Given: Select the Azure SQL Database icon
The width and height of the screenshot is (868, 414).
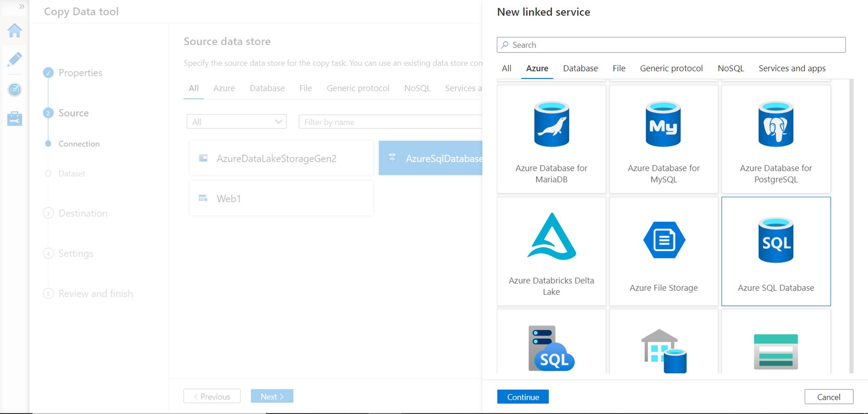Looking at the screenshot, I should pyautogui.click(x=776, y=240).
